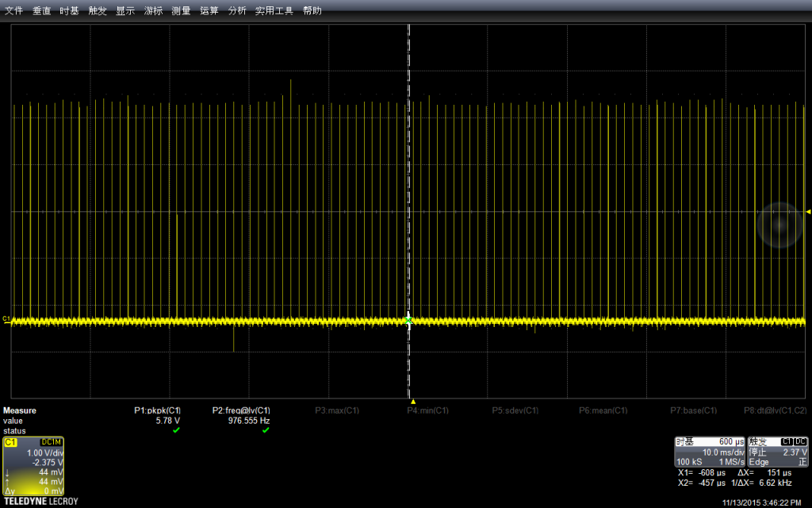The width and height of the screenshot is (812, 508).
Task: Click the 1 MS/s sample rate value
Action: coord(731,462)
